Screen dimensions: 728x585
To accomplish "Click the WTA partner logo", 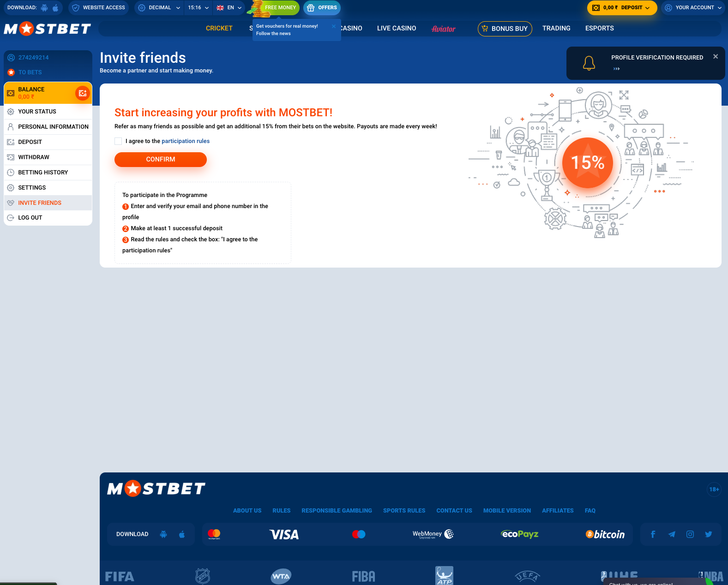I will pos(281,576).
